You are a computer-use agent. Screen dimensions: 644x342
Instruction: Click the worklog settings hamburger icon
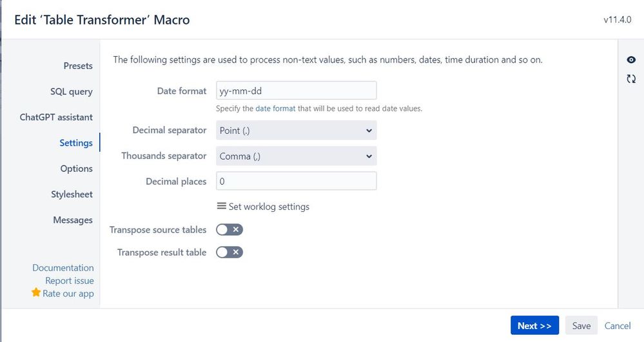pos(221,206)
